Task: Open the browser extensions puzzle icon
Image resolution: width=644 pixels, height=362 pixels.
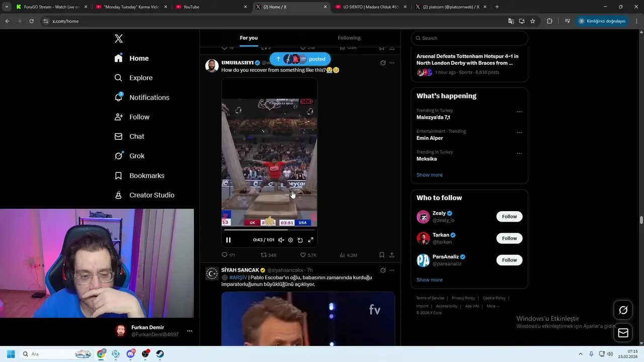Action: click(549, 21)
